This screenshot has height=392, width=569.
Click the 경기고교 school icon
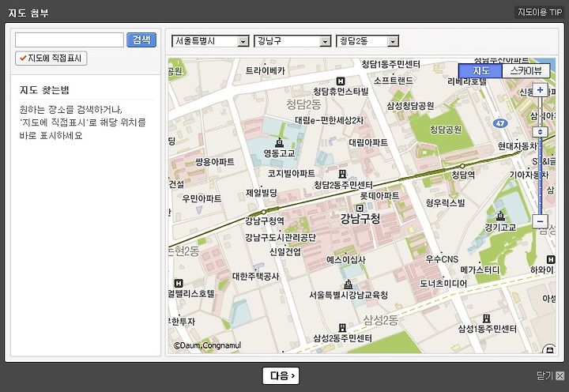[500, 216]
